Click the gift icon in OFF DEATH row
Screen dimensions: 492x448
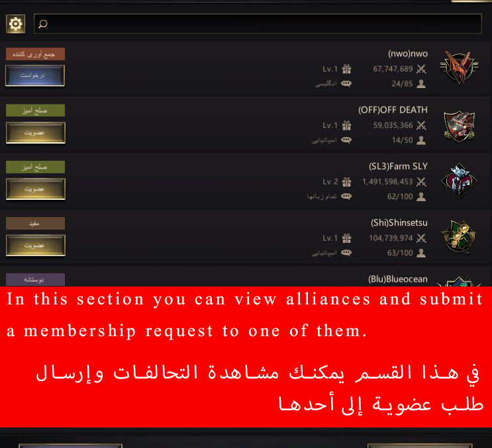[x=346, y=126]
